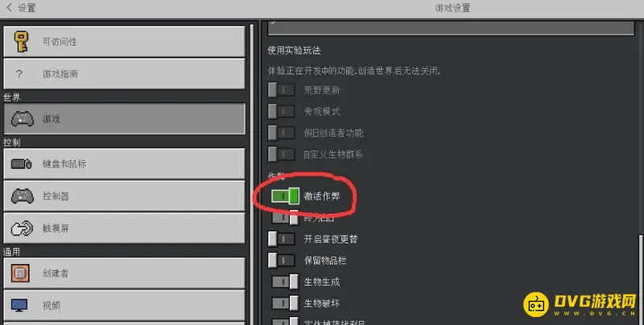Enable the 开启昼夜更替 toggle
This screenshot has height=325, width=644.
(x=281, y=239)
